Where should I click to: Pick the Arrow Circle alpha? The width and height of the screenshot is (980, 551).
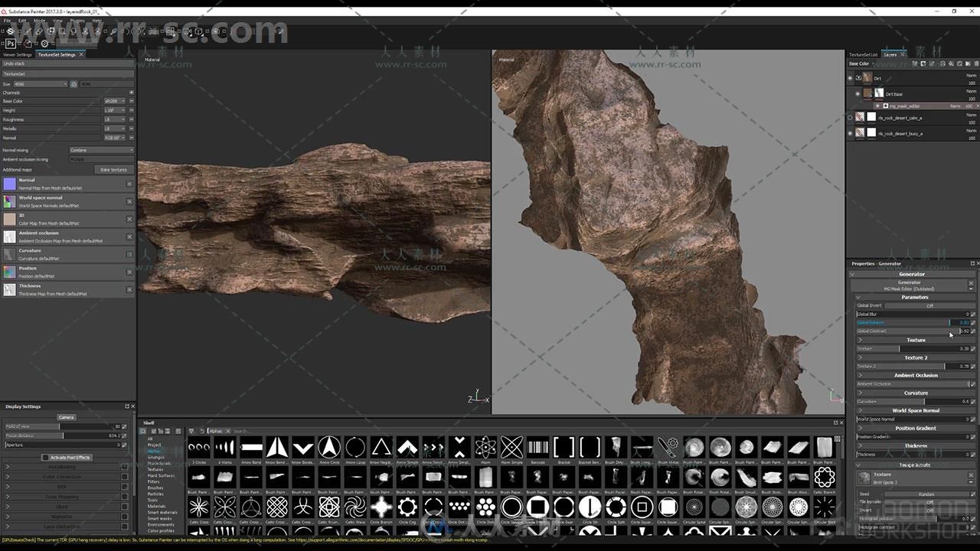329,446
